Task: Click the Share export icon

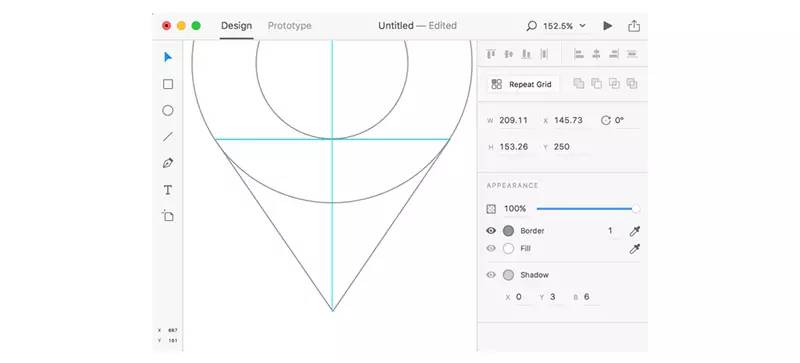Action: [x=634, y=26]
